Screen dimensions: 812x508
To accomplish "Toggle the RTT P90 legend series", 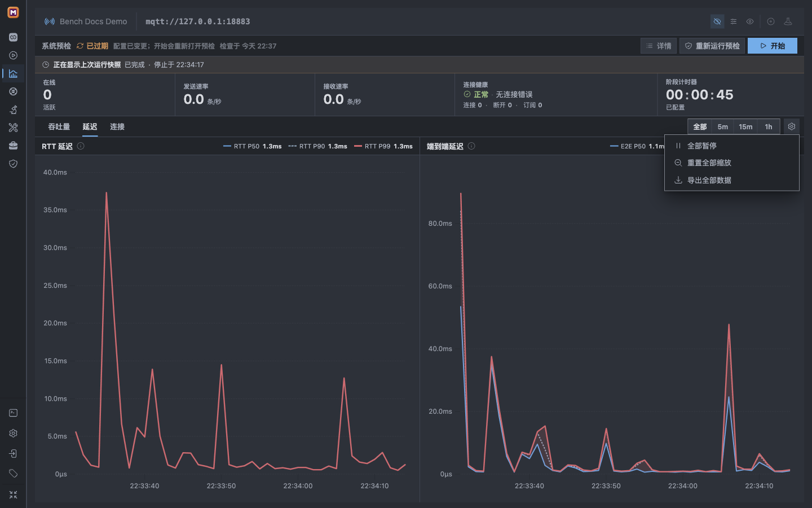I will coord(317,146).
